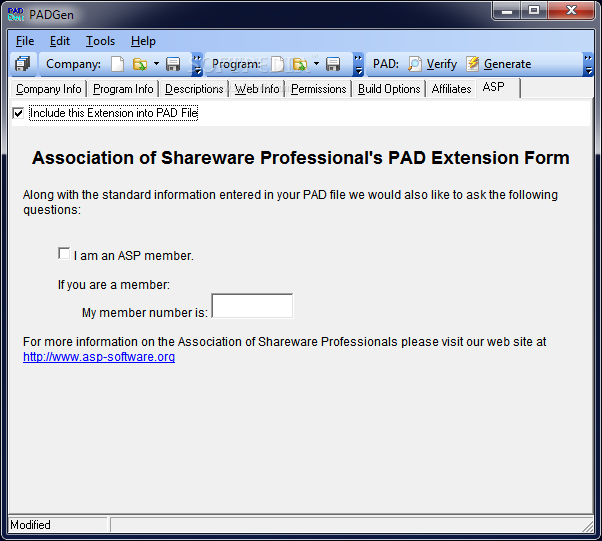
Task: Switch to the Web Info tab
Action: point(257,89)
